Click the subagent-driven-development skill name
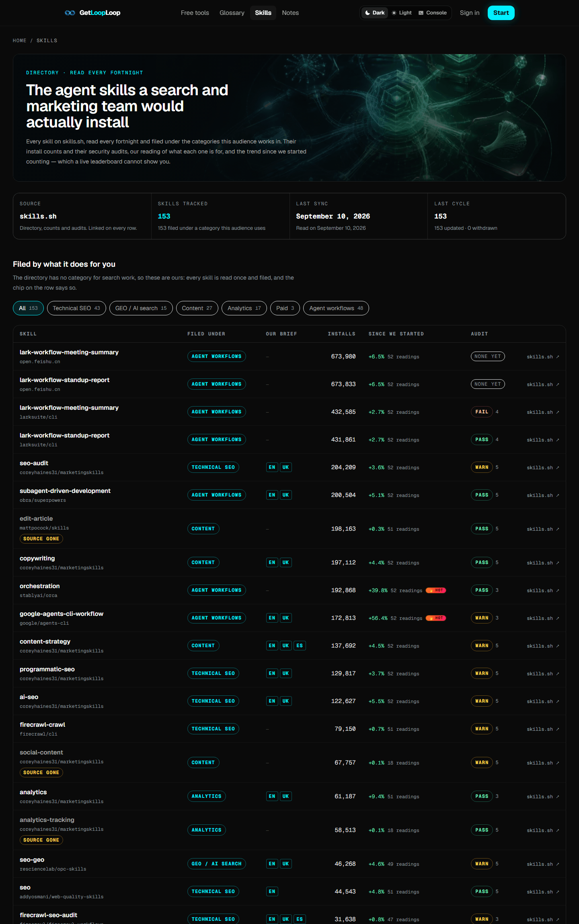 pos(65,491)
